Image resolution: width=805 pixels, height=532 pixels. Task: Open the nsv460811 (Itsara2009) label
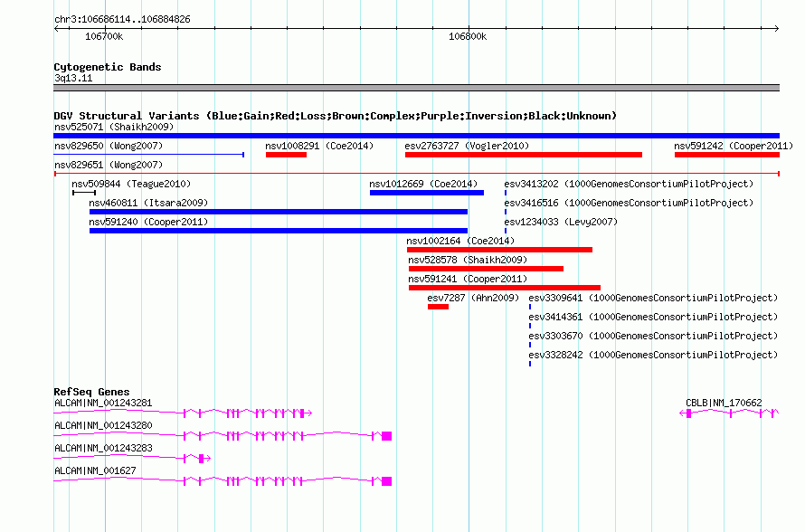148,203
